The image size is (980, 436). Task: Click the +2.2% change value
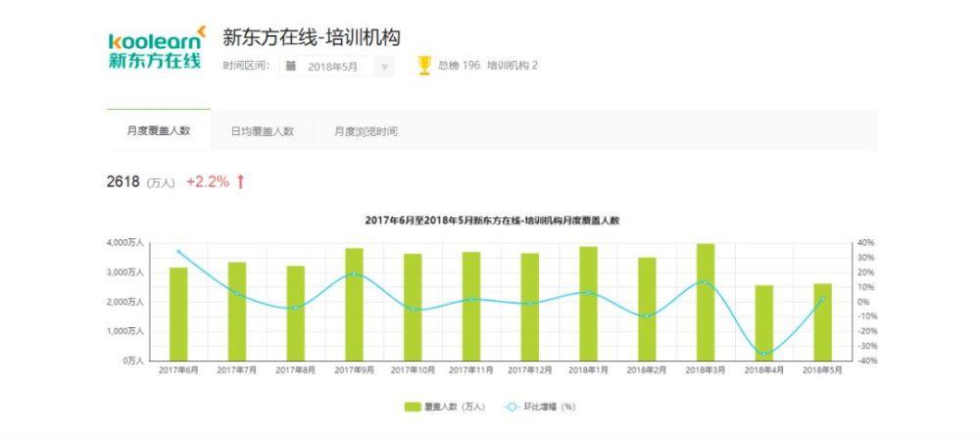pos(208,182)
